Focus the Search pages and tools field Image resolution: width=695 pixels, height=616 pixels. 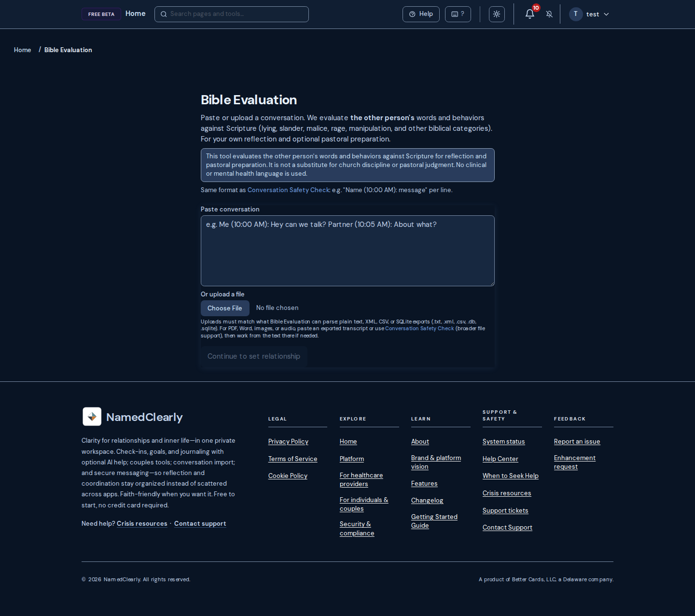click(232, 14)
